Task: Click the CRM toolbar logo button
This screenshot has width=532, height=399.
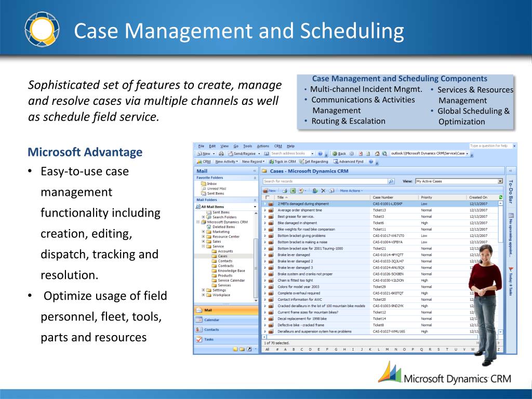Action: point(204,162)
